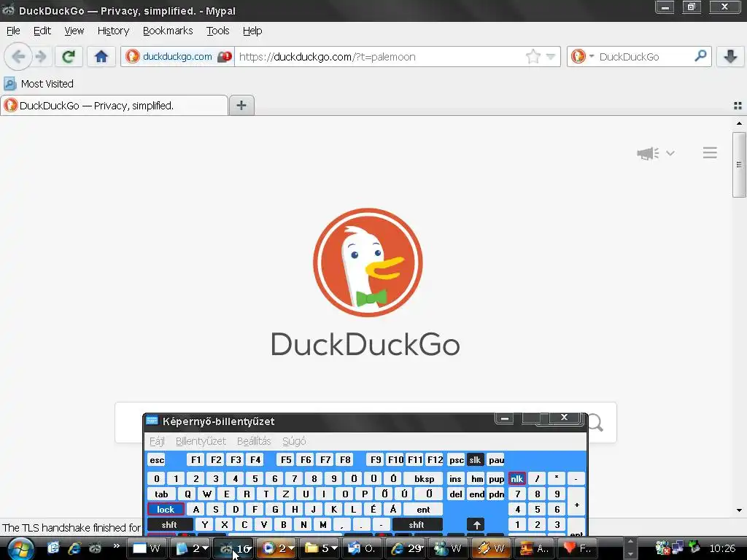This screenshot has width=747, height=560.
Task: Open the Mypal taskbar group with 16 windows
Action: 233,548
